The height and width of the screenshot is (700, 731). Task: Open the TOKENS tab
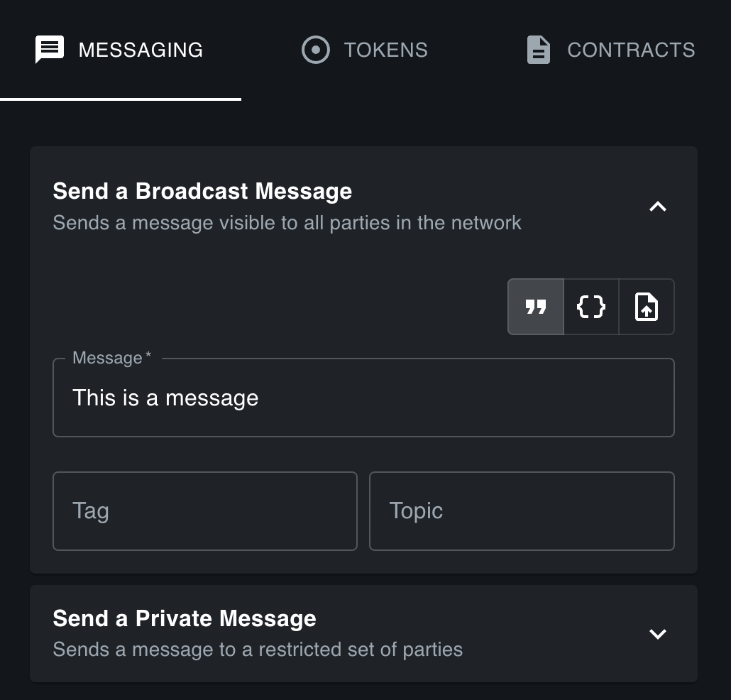point(364,49)
